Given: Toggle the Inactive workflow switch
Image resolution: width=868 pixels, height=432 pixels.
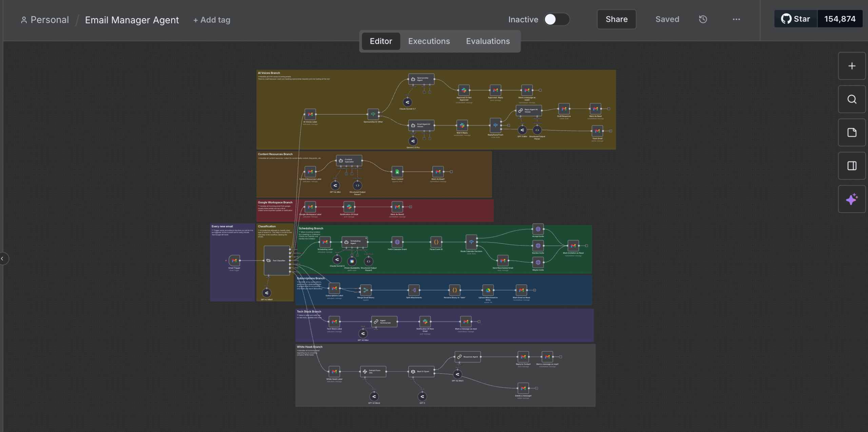Looking at the screenshot, I should tap(556, 19).
